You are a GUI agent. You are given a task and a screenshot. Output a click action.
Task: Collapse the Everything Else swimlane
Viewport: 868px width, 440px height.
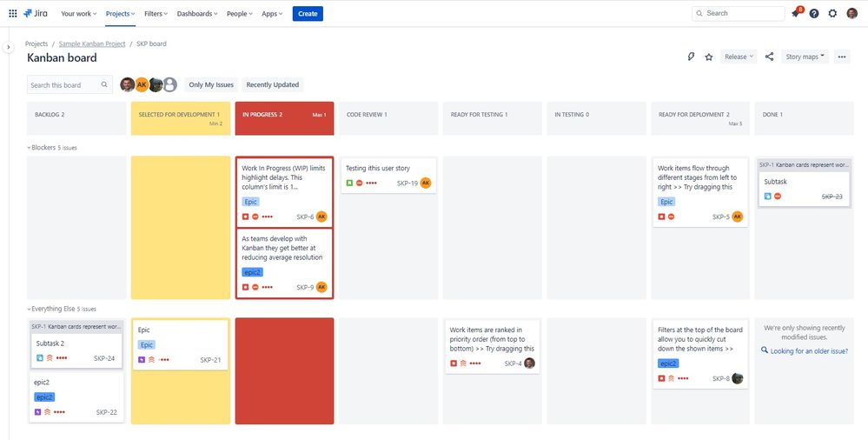point(30,310)
